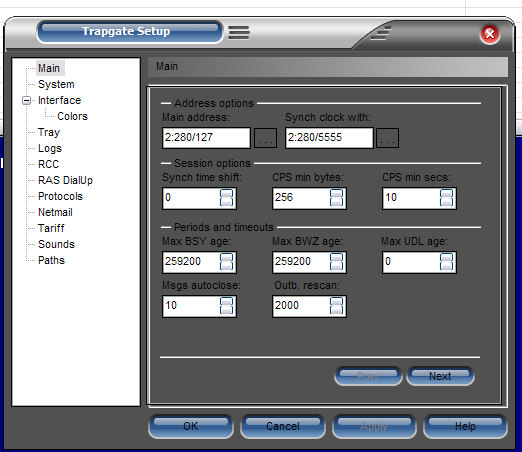This screenshot has height=452, width=522.
Task: Decrease Max UDL age value
Action: (446, 266)
